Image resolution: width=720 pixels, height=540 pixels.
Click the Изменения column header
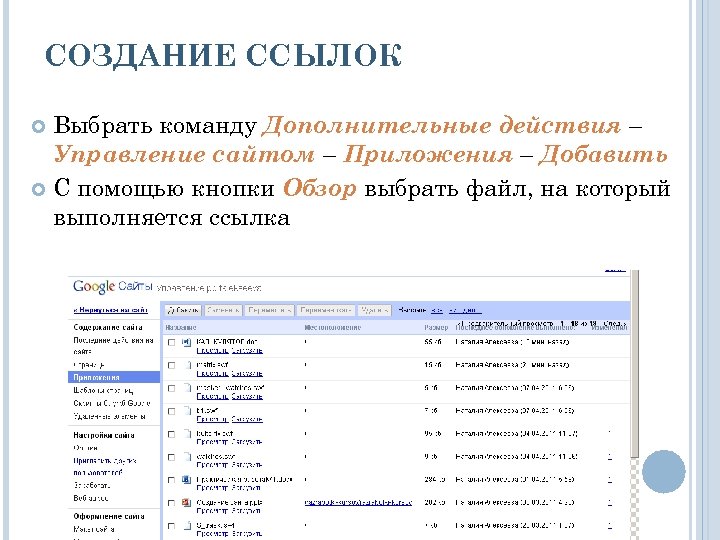point(609,327)
